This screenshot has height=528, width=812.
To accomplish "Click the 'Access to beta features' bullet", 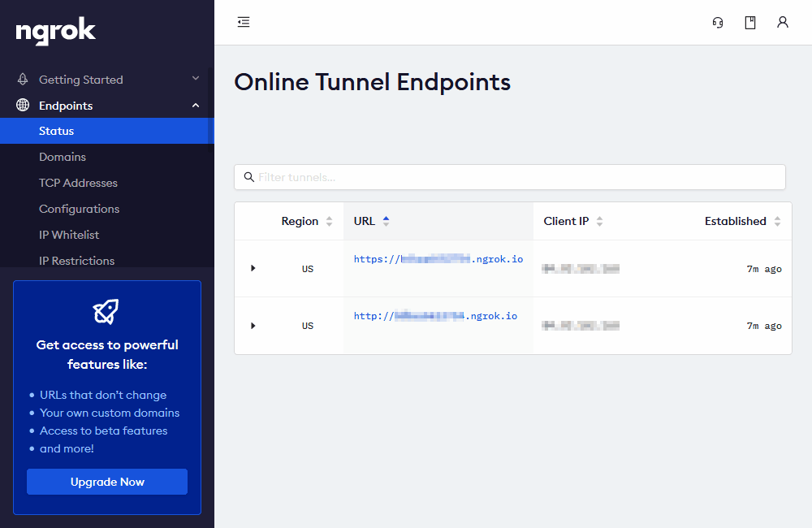I will tap(104, 431).
